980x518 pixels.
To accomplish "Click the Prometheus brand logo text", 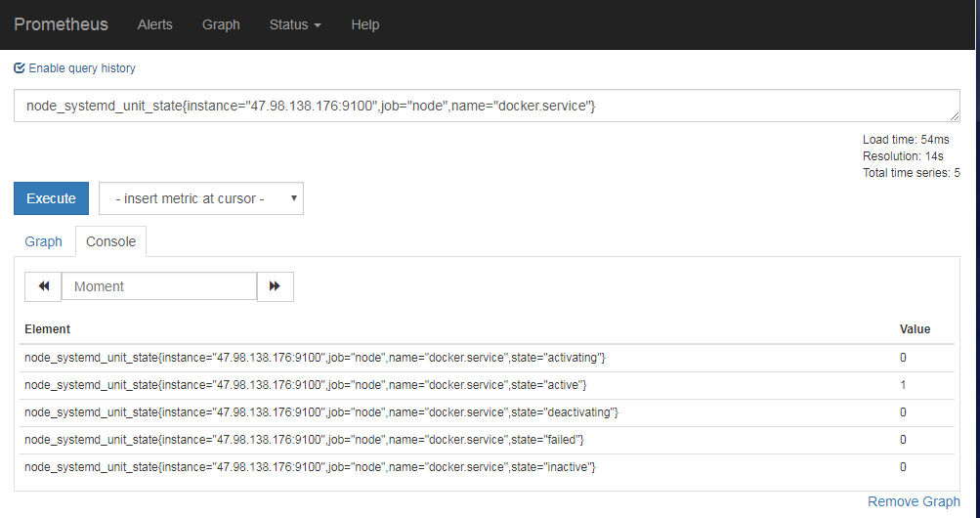I will [x=61, y=24].
